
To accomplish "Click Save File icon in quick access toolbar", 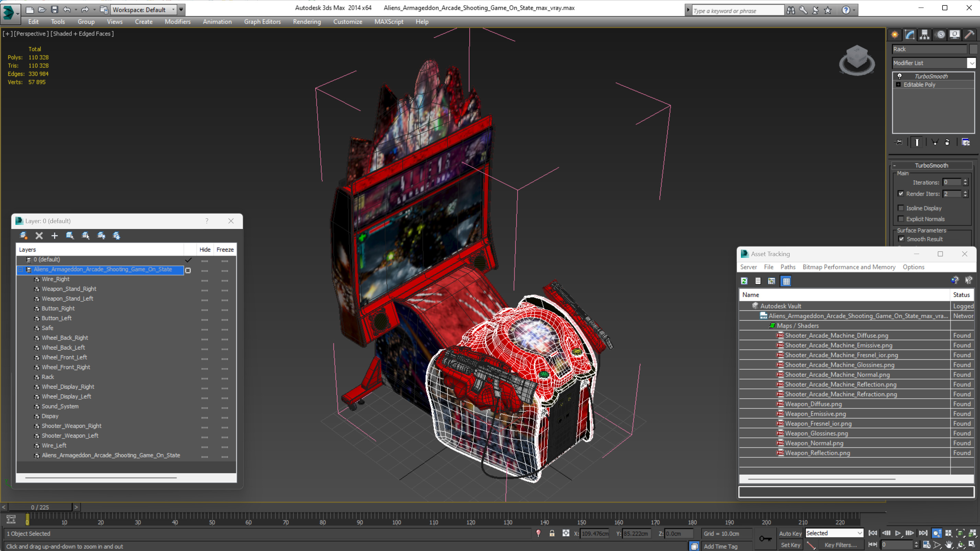I will [x=54, y=10].
